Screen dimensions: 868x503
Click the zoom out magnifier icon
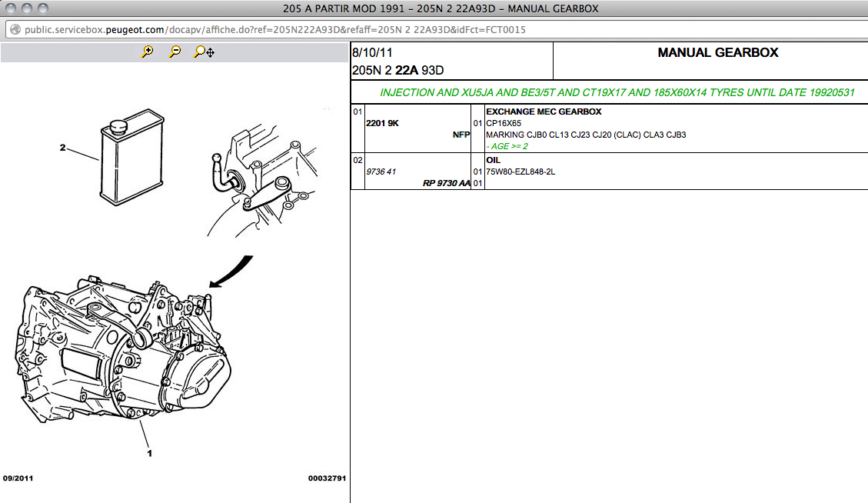175,52
